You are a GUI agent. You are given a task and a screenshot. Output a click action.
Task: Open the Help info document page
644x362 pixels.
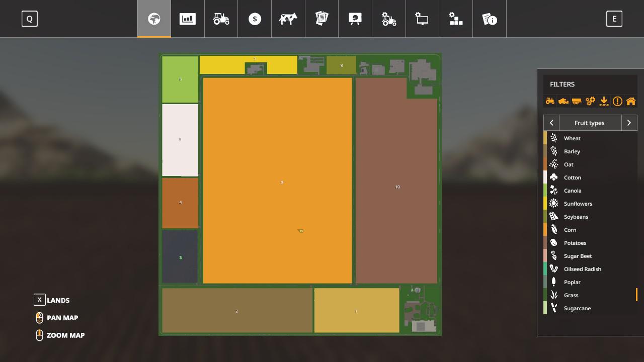coord(490,19)
